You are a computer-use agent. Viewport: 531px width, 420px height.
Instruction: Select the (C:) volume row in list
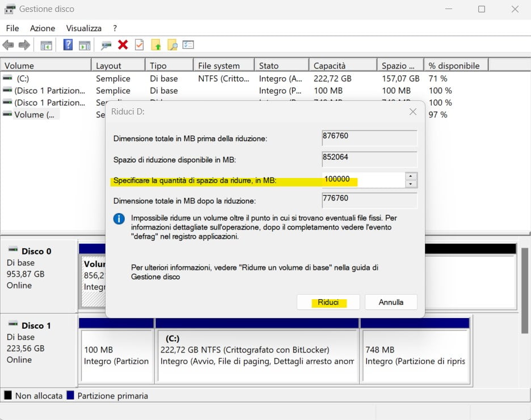pyautogui.click(x=23, y=79)
